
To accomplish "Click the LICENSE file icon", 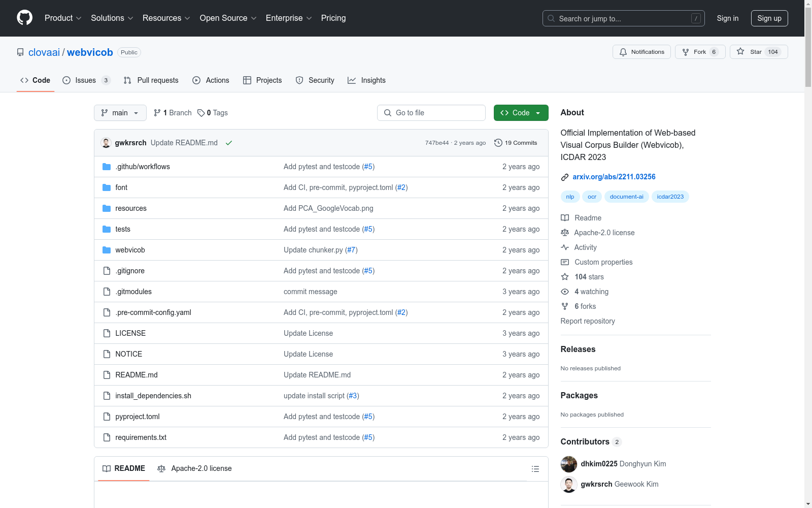I will pos(107,333).
